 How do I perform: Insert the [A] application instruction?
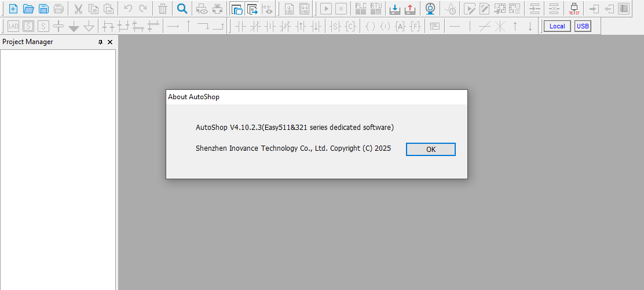(x=400, y=26)
